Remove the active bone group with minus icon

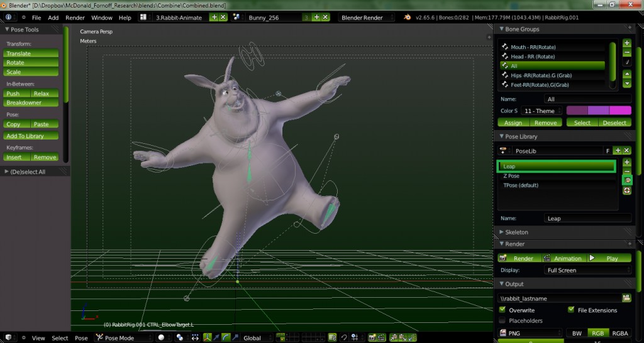[x=627, y=53]
